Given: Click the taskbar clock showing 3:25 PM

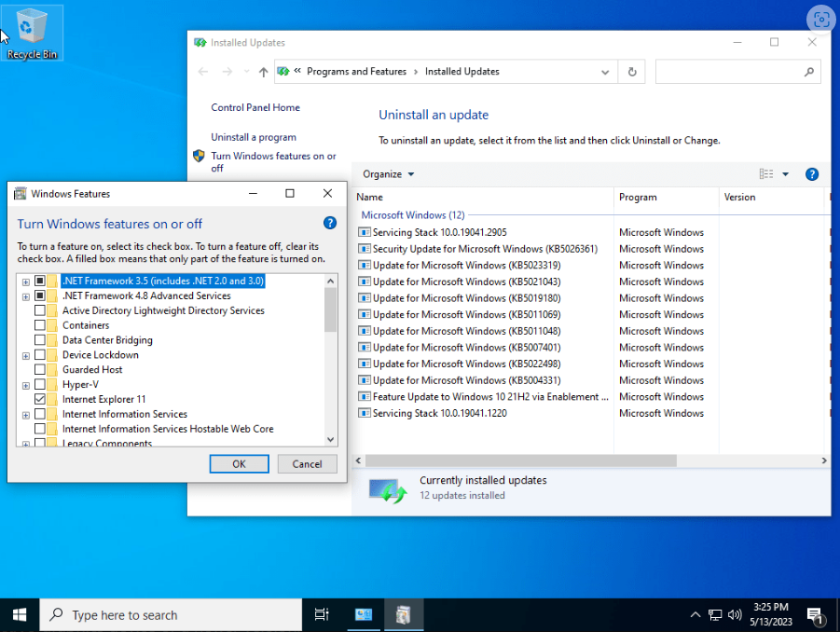Looking at the screenshot, I should [771, 614].
